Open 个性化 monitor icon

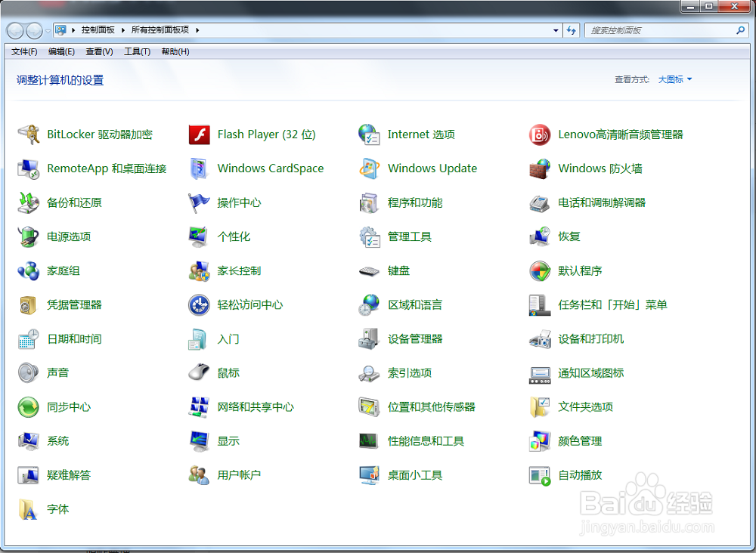tap(199, 236)
